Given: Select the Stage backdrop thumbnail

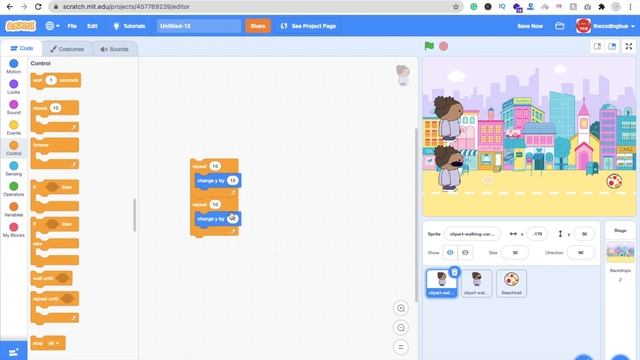Looking at the screenshot, I should [x=620, y=252].
